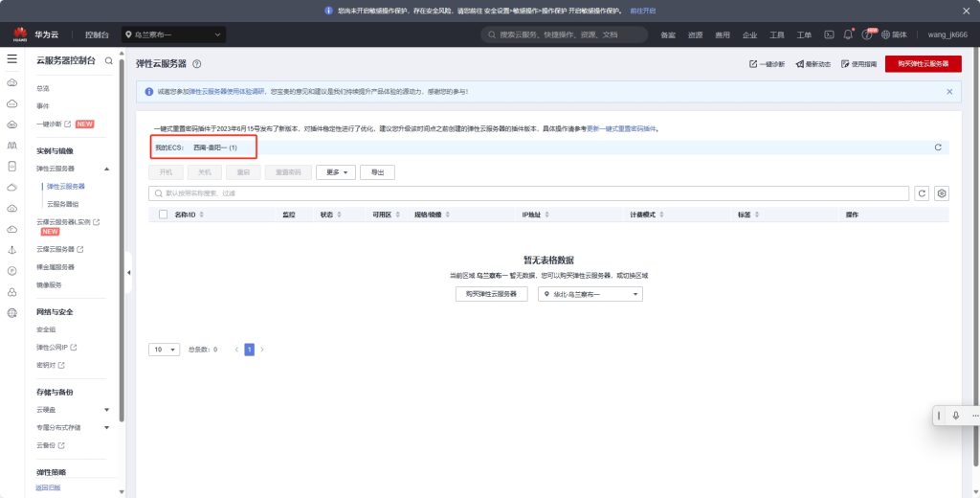
Task: Open 使用指南 in the page header
Action: pos(858,64)
